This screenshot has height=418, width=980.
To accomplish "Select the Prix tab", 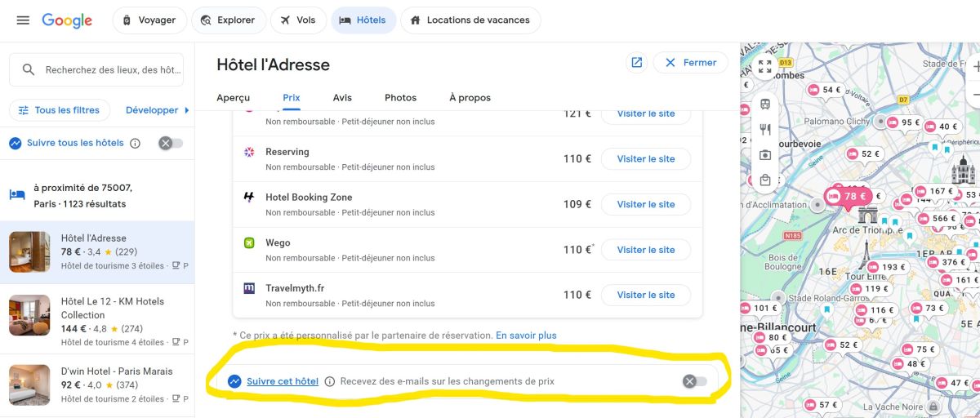I will [x=292, y=97].
